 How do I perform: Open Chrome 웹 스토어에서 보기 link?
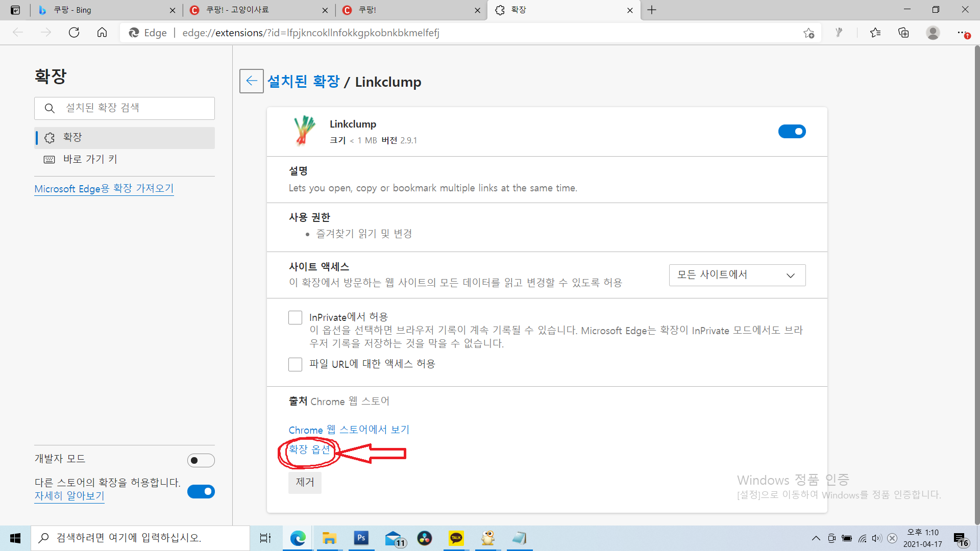click(349, 430)
